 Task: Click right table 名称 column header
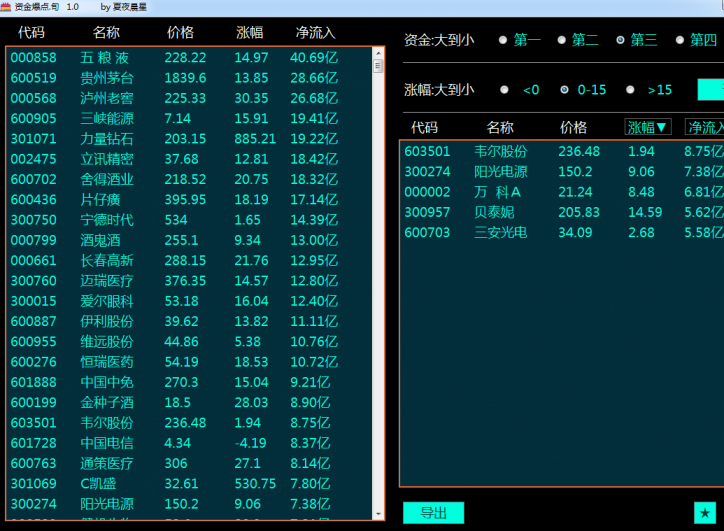500,127
